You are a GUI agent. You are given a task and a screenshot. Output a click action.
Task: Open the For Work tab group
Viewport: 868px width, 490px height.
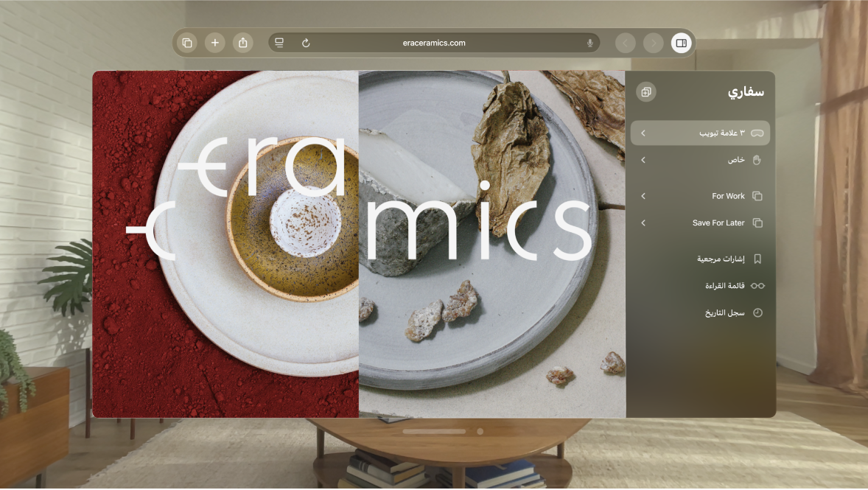(x=700, y=196)
